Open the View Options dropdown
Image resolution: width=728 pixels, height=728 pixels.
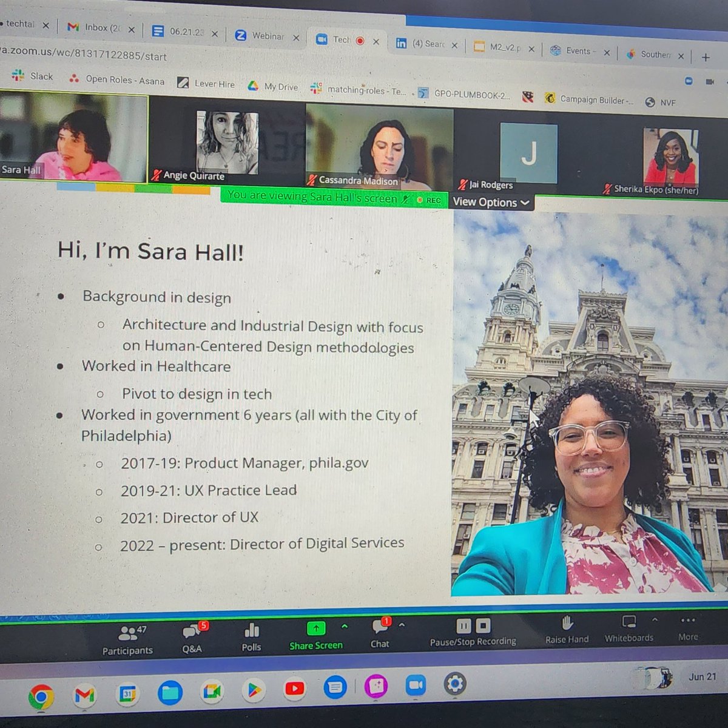point(491,203)
